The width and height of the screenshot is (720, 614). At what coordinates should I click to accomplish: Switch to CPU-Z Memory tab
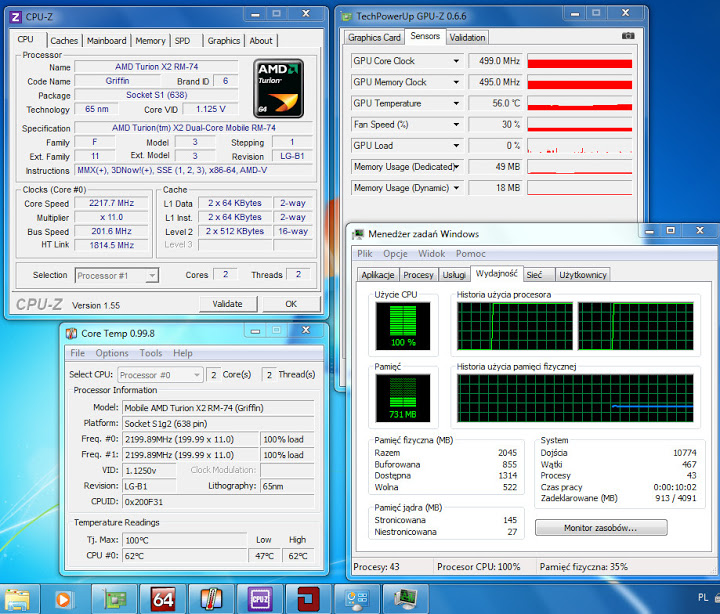pos(150,41)
